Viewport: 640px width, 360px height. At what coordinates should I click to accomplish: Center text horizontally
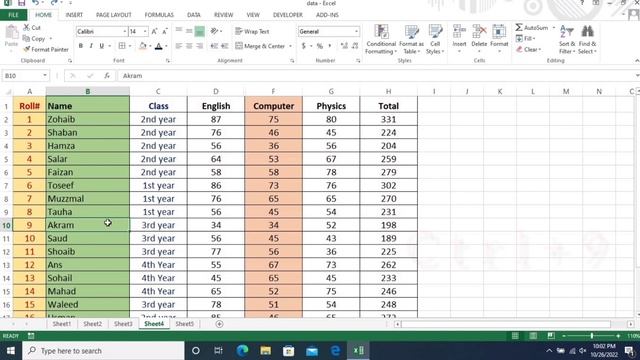(x=189, y=46)
